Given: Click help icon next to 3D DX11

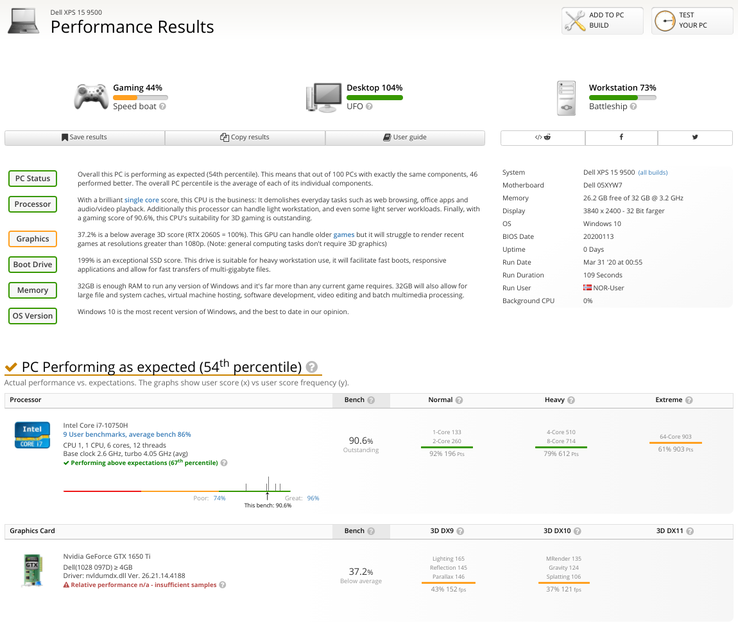Looking at the screenshot, I should 690,531.
